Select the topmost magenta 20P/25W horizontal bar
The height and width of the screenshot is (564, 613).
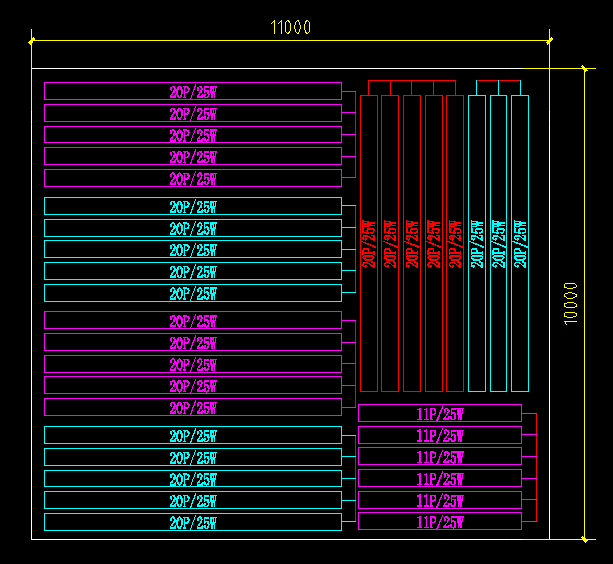pos(193,91)
